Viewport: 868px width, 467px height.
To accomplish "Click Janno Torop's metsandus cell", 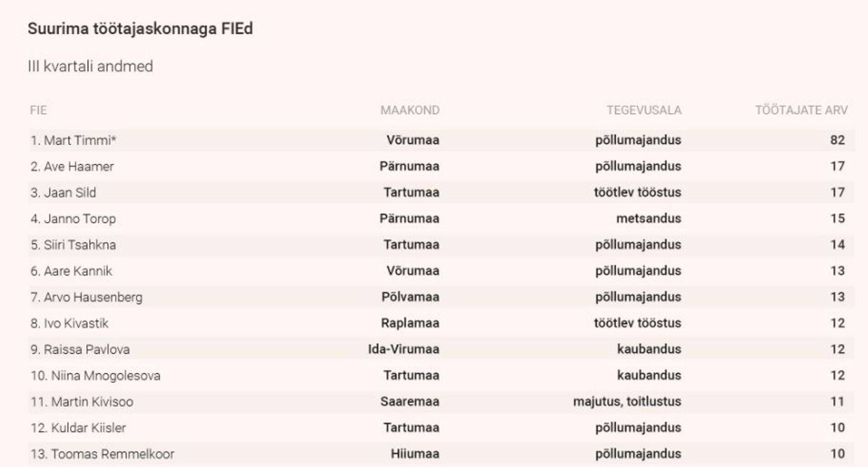I will [648, 219].
